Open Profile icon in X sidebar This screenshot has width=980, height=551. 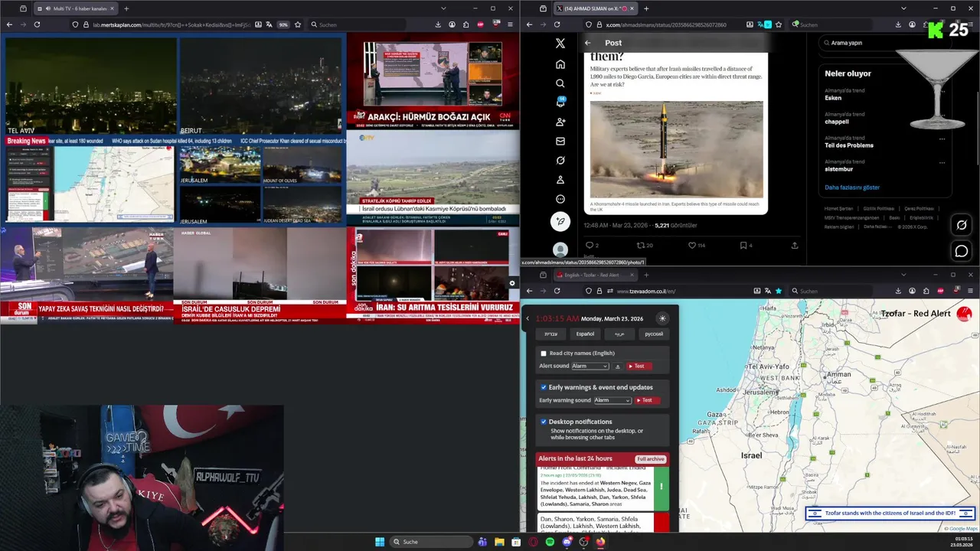click(x=560, y=180)
